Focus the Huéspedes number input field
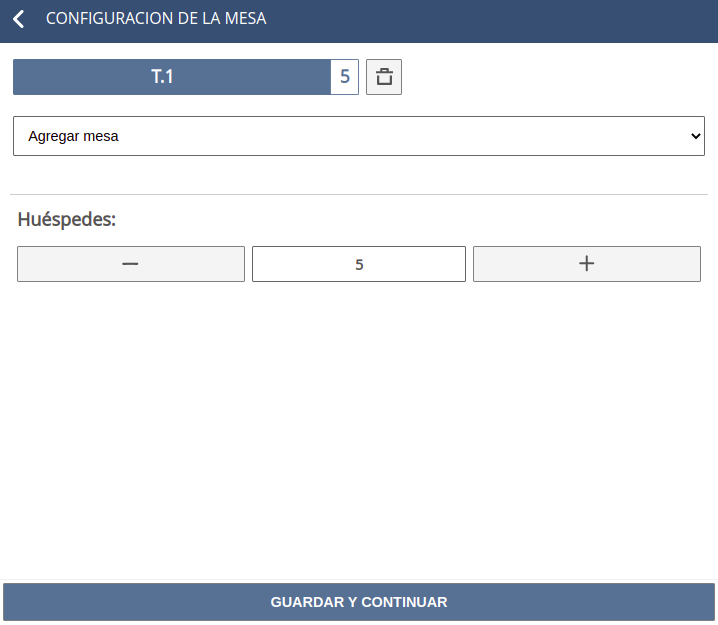 pos(359,264)
